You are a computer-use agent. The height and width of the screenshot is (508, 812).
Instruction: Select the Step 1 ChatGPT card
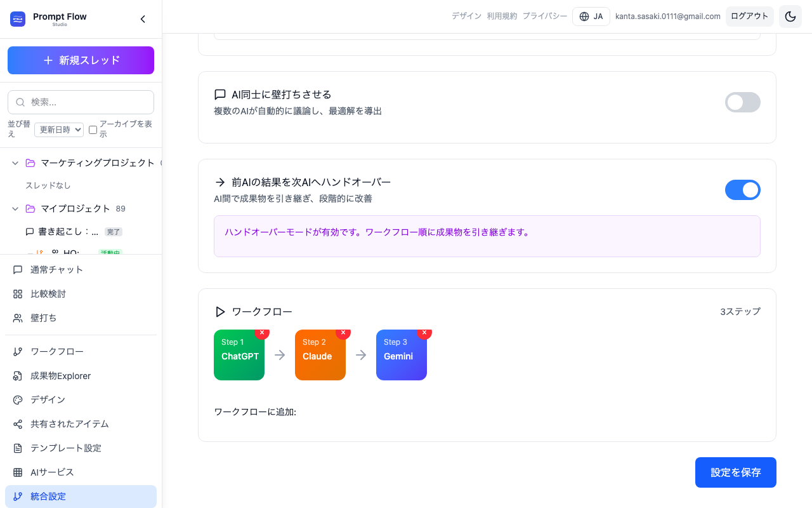point(239,355)
